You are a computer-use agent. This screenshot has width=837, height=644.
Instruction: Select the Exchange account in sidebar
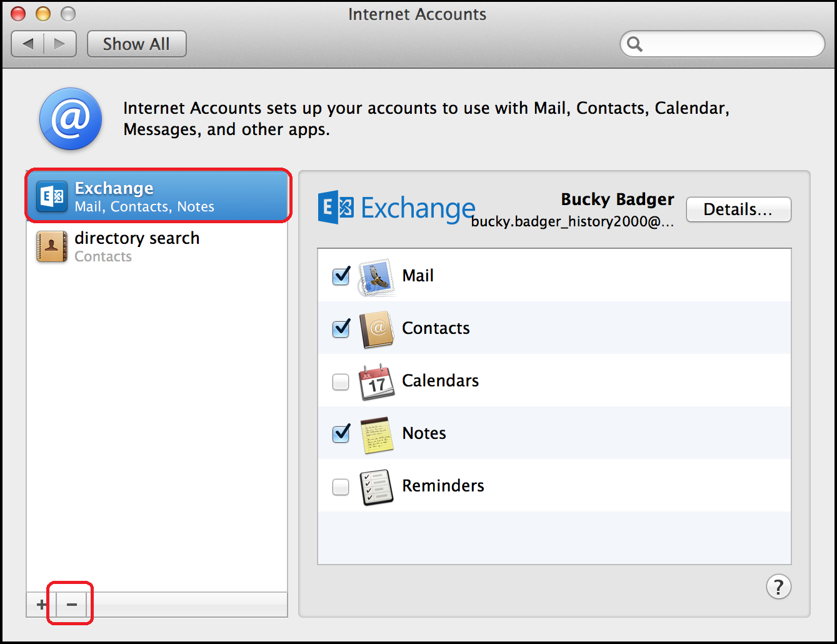(x=157, y=196)
